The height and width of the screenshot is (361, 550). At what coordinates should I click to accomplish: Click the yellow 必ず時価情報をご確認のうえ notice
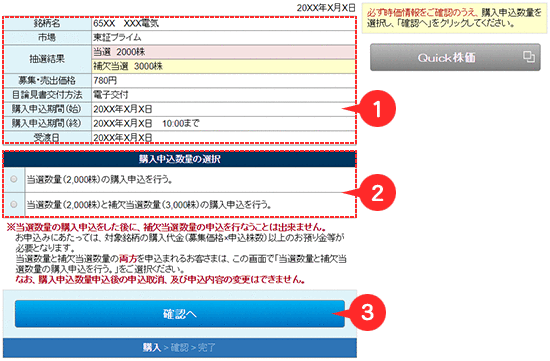pos(454,18)
